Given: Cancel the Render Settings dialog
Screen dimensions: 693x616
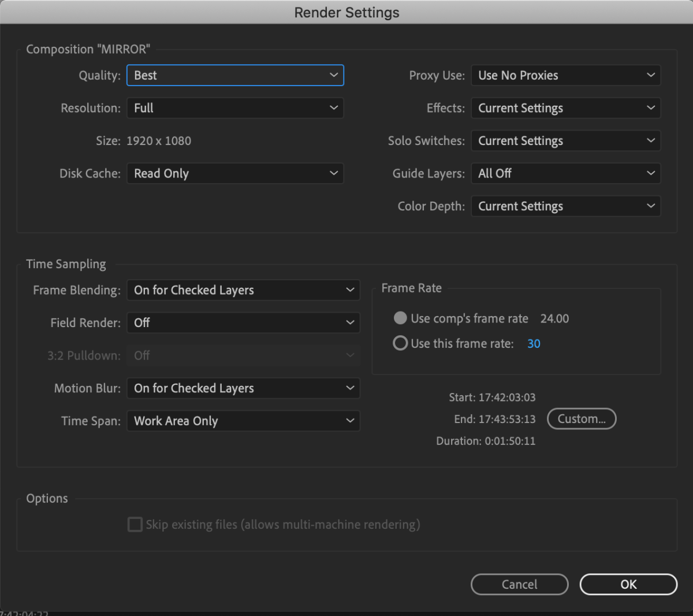Looking at the screenshot, I should 520,584.
